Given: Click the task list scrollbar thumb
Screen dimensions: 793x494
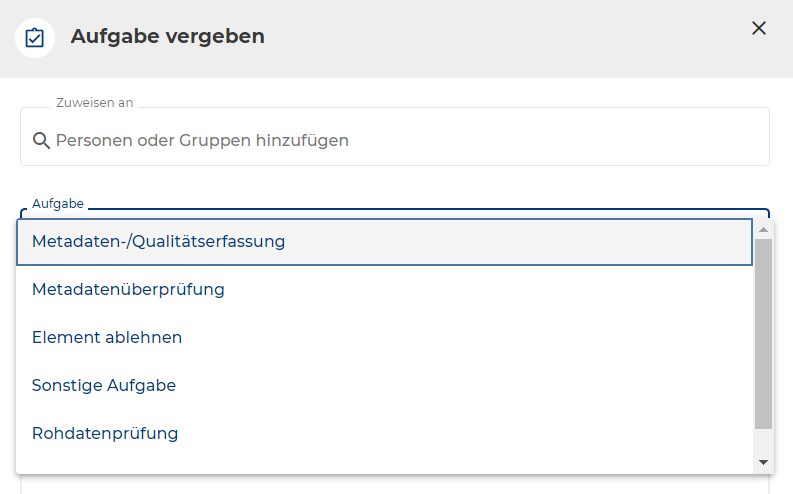Looking at the screenshot, I should (x=763, y=334).
